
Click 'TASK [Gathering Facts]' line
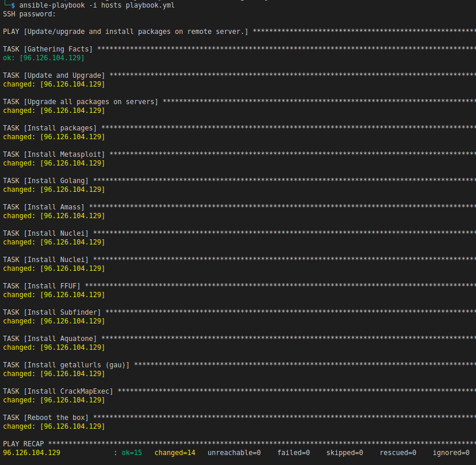coord(48,49)
